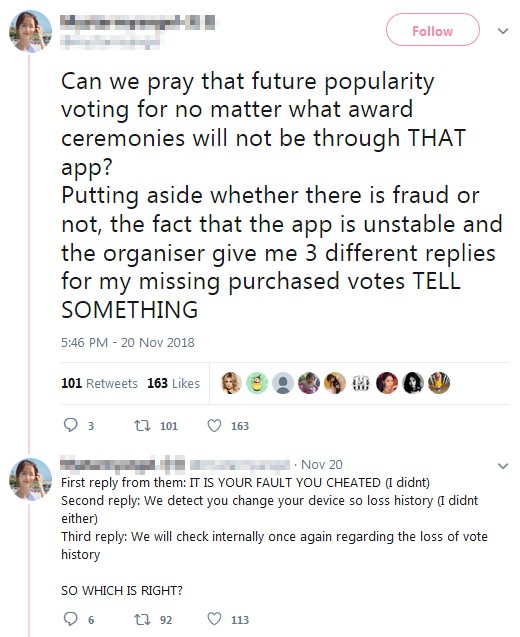The image size is (520, 637).
Task: Open the last liker avatar in the row
Action: (x=439, y=383)
